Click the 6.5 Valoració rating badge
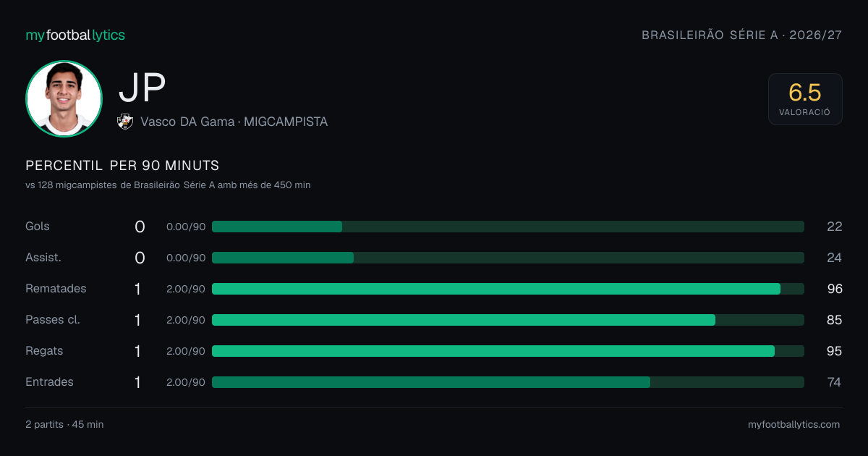 (x=805, y=99)
